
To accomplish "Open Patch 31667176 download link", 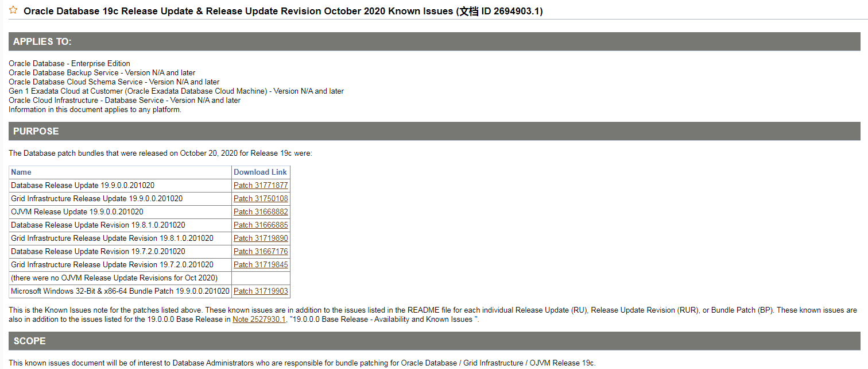I will 261,251.
